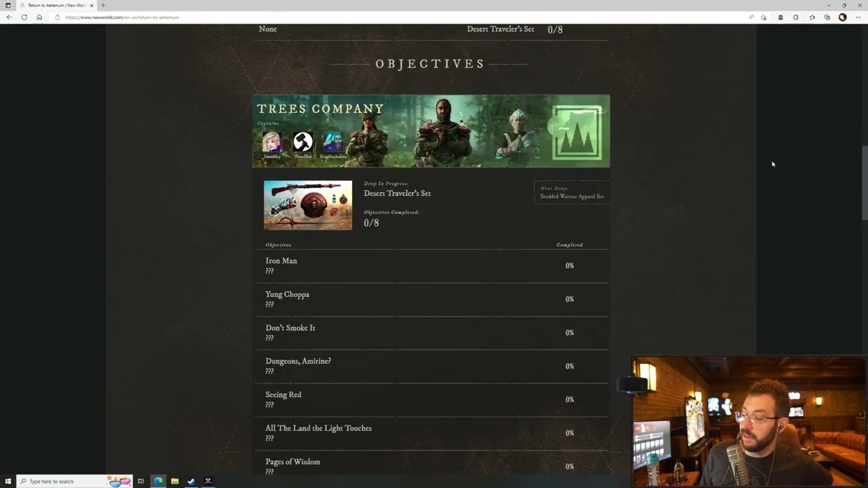Select the Yung Choppa objective
Screen dimensions: 868x488
[431, 299]
